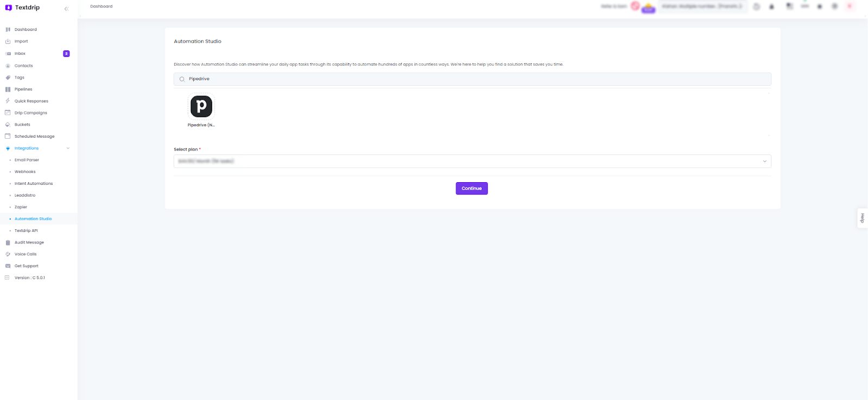This screenshot has height=400, width=868.
Task: Open the Leaddistro integration
Action: point(25,195)
